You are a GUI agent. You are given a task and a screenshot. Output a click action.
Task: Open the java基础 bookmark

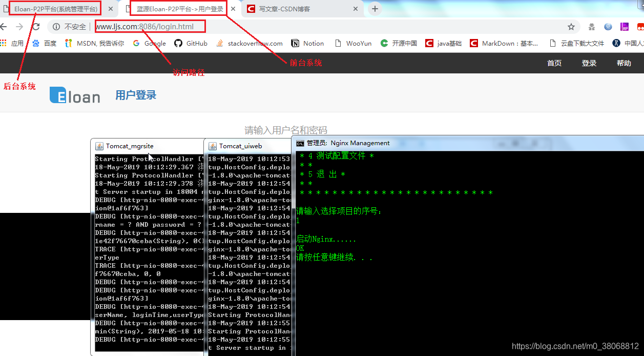coord(444,44)
